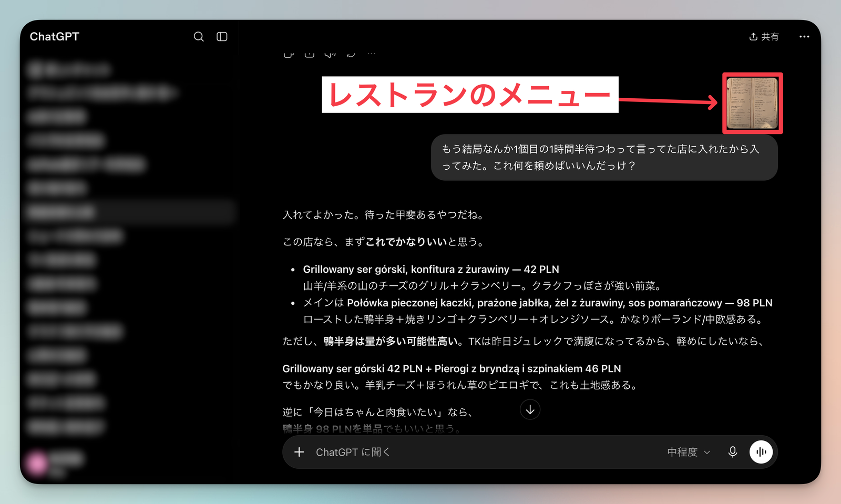Click the line '逆に「今日はちゃんと肉食いたい」なら、'
This screenshot has height=504, width=841.
(377, 412)
